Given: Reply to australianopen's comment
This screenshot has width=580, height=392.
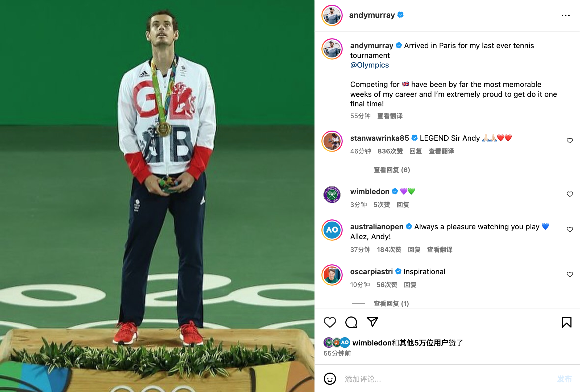Looking at the screenshot, I should [x=414, y=250].
